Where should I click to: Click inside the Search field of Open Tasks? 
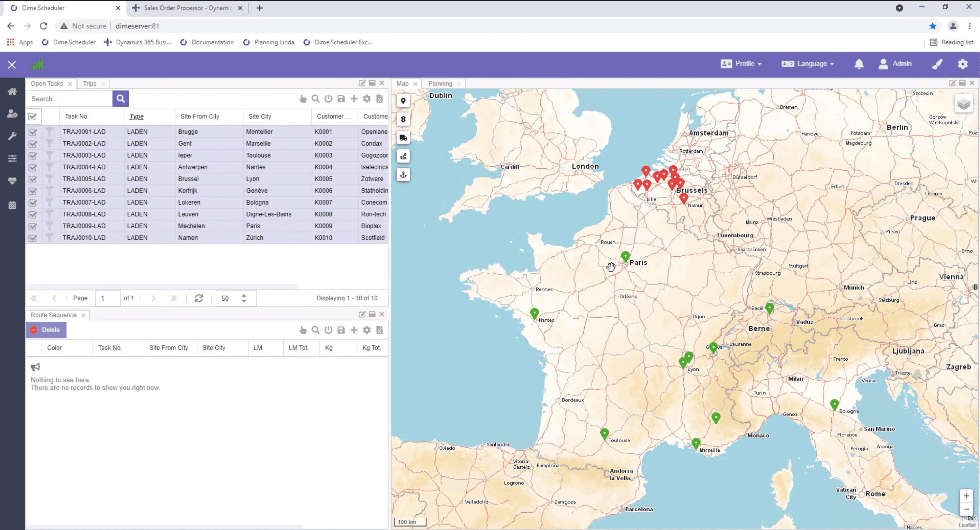point(69,99)
